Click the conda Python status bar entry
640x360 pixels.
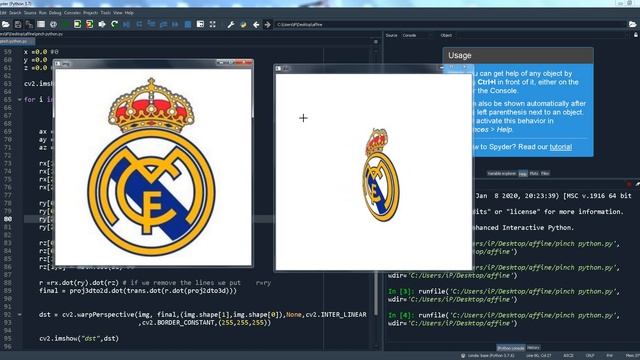tap(488, 356)
